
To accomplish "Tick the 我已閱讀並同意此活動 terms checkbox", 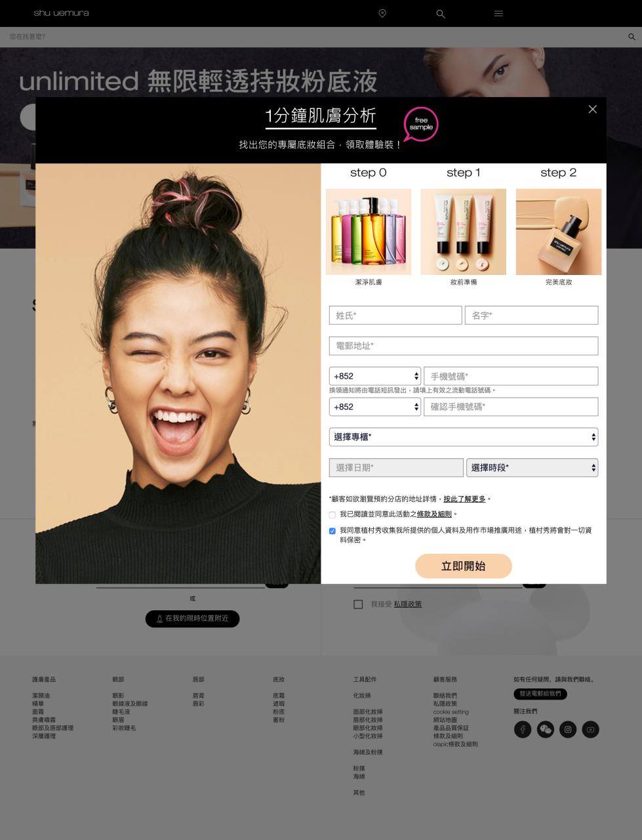I will point(332,514).
